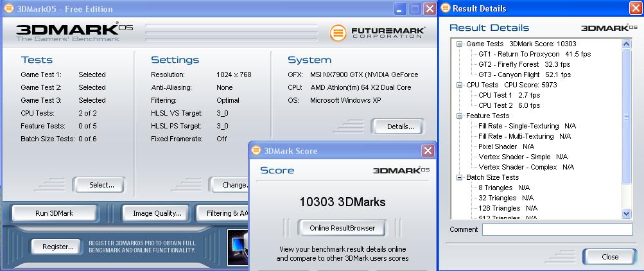Collapse the CPU Tests tree node
The width and height of the screenshot is (644, 271).
coord(460,85)
